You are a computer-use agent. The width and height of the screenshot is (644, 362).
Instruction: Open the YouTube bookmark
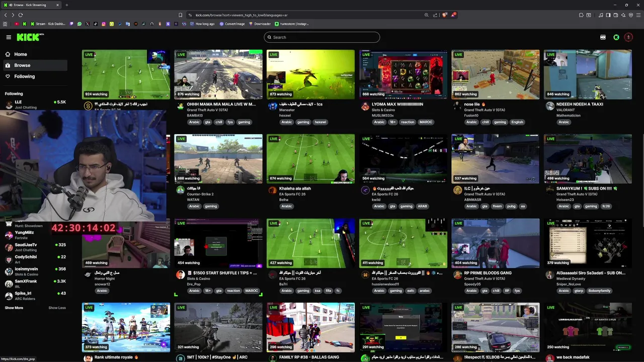click(17, 24)
